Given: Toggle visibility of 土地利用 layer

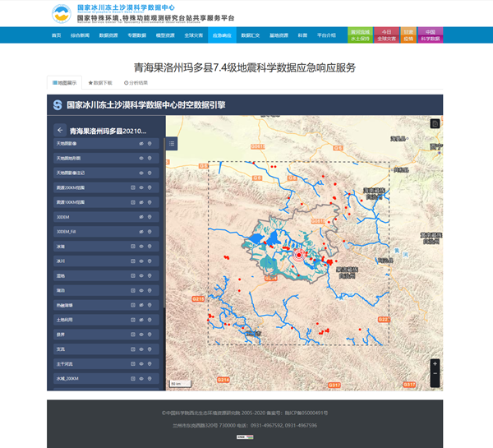Looking at the screenshot, I should (141, 319).
